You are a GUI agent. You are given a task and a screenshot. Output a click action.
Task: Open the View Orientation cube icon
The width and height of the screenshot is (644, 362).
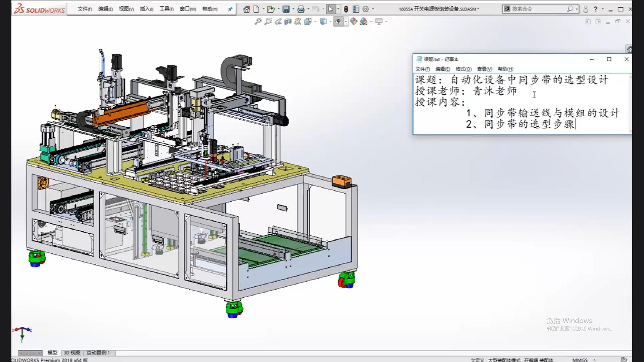click(x=308, y=22)
